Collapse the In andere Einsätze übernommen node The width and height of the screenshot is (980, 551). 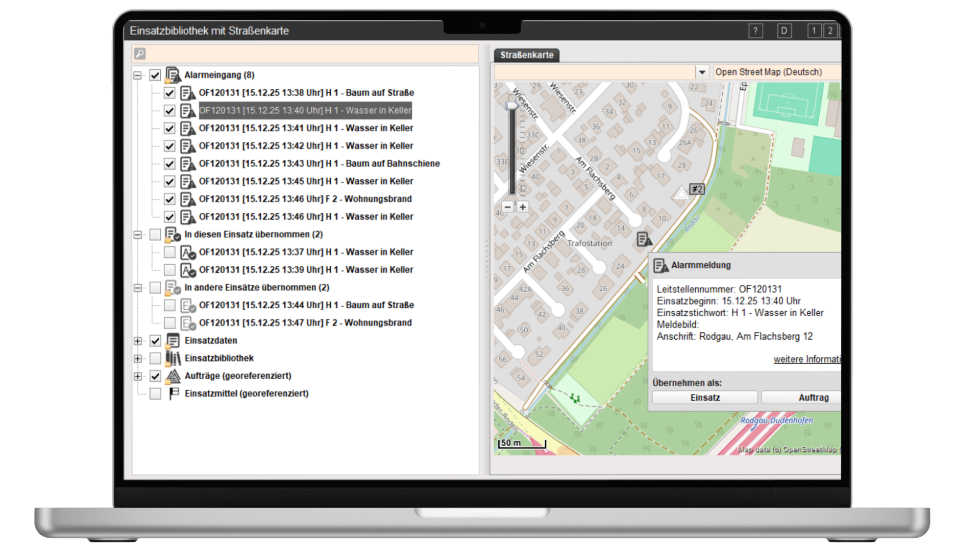(137, 288)
